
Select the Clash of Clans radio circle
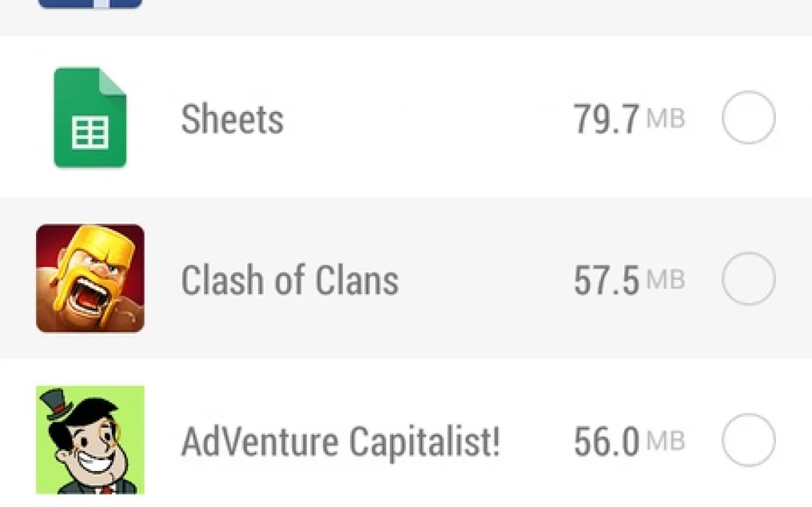[x=748, y=279]
